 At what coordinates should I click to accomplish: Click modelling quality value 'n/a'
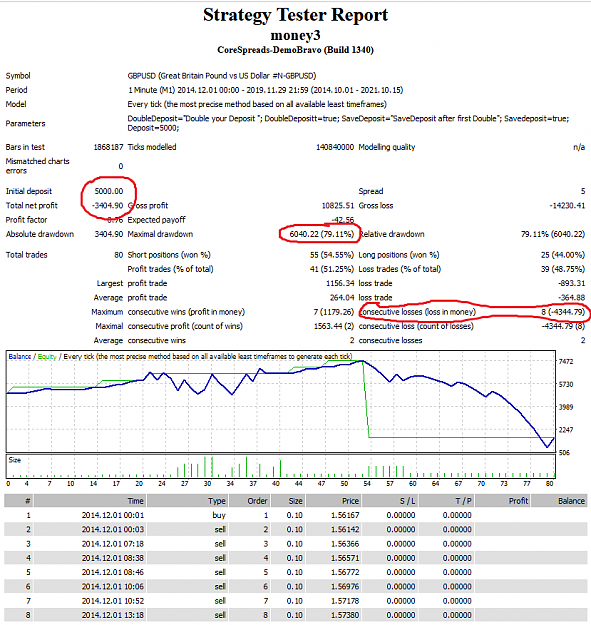coord(579,147)
